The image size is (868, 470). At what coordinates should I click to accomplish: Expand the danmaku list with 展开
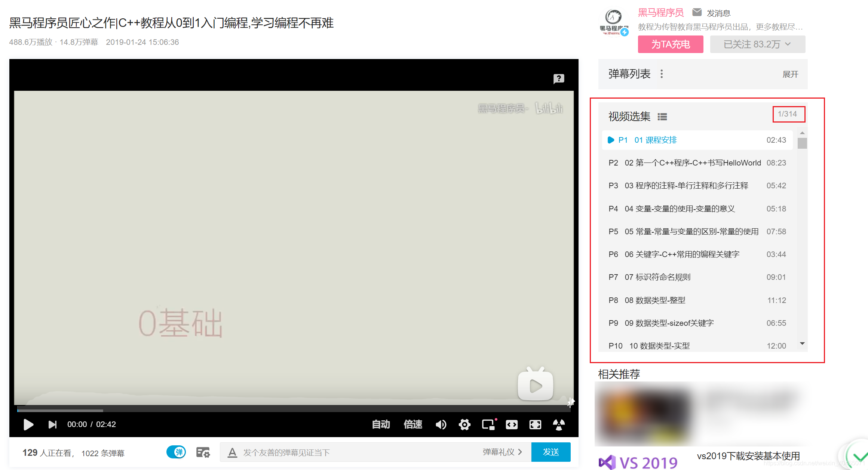pos(790,74)
